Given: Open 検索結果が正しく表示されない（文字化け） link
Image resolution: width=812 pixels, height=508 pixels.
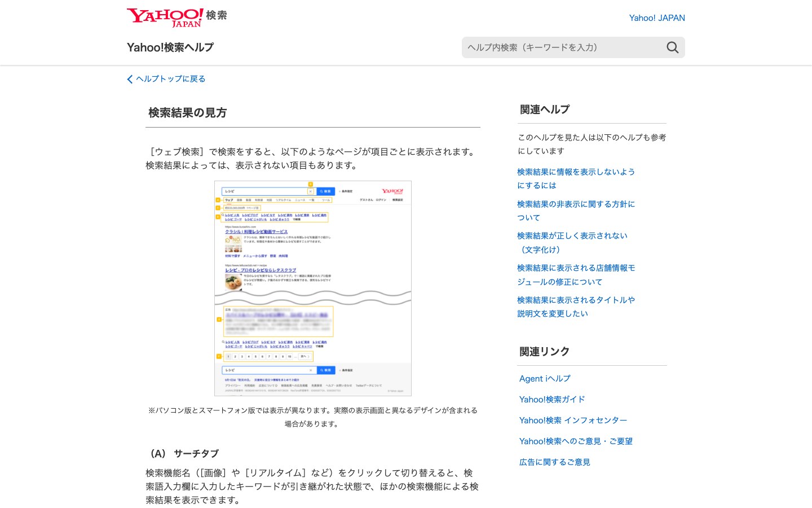Looking at the screenshot, I should click(572, 243).
